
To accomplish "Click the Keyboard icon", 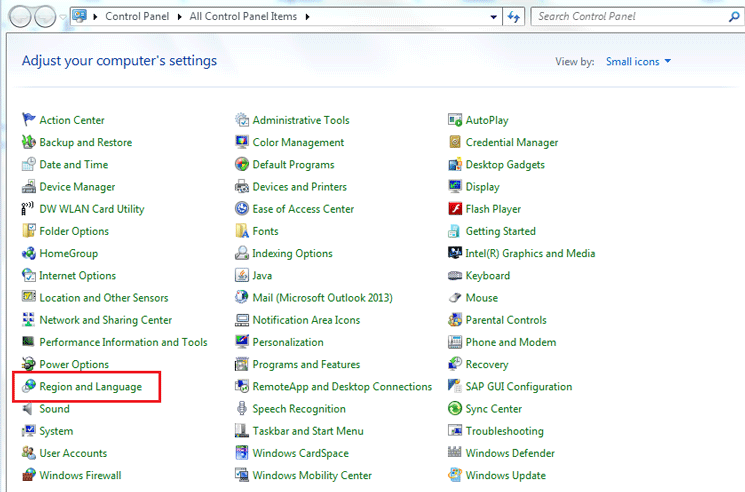I will (x=456, y=276).
